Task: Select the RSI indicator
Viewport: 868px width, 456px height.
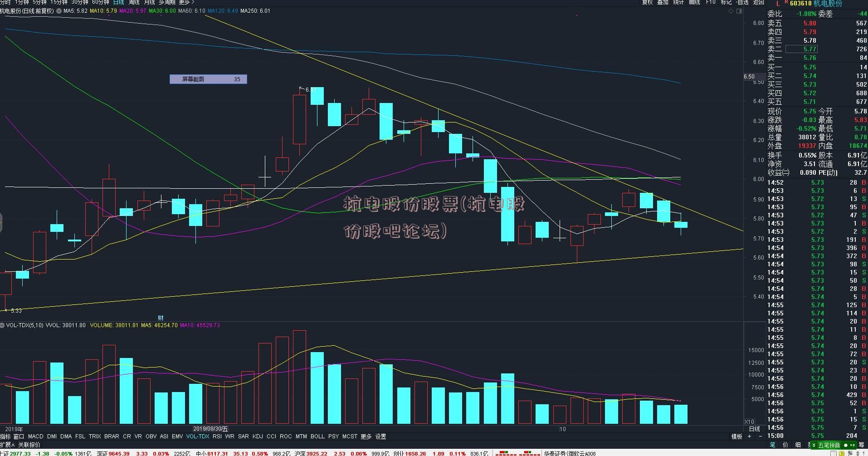Action: click(x=217, y=436)
